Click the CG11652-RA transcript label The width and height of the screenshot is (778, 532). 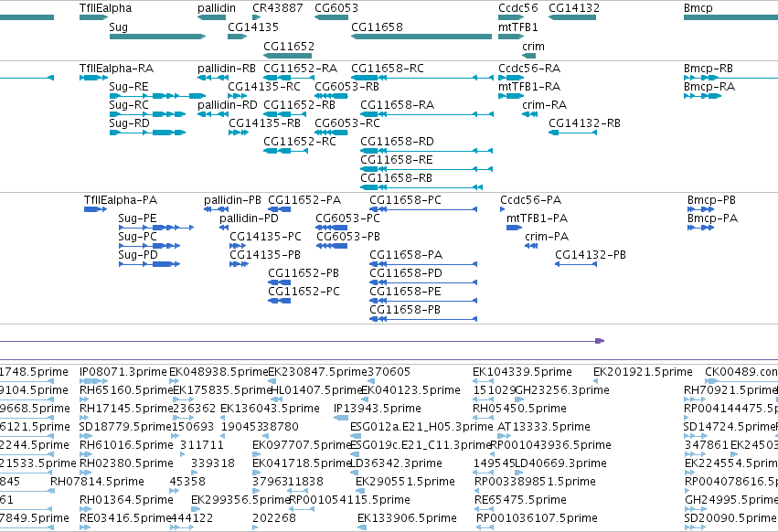[300, 68]
